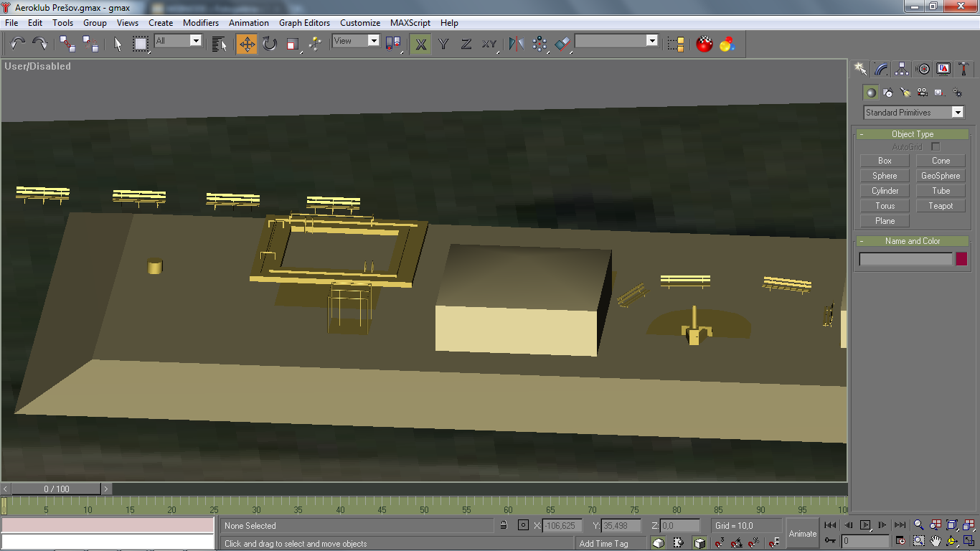
Task: Enable the Animate button
Action: (802, 534)
